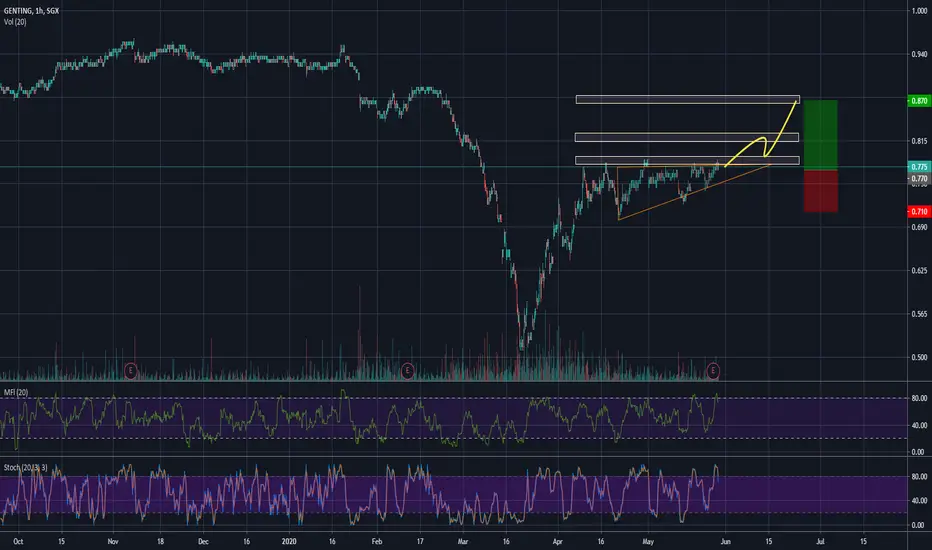Click the 0.690 value on the price axis
The width and height of the screenshot is (932, 550).
tap(919, 227)
